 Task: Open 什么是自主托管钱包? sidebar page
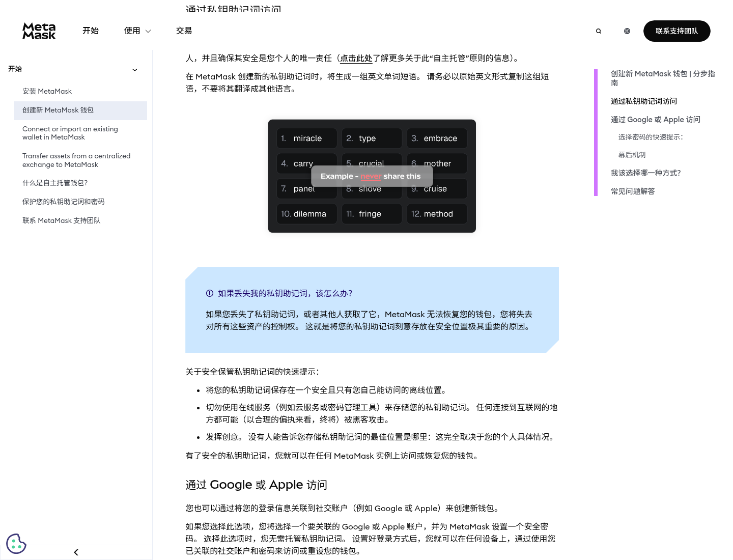point(55,183)
